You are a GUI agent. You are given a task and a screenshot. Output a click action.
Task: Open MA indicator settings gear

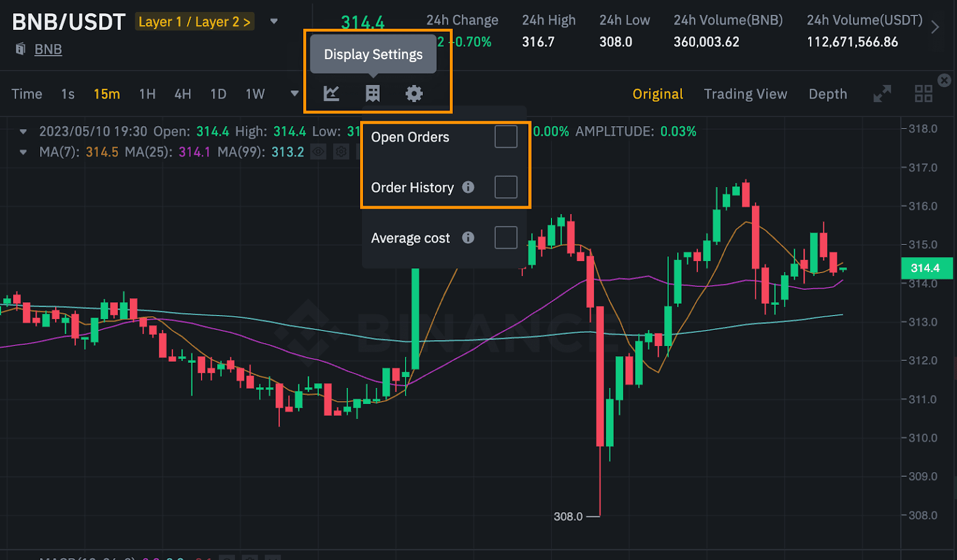tap(341, 152)
